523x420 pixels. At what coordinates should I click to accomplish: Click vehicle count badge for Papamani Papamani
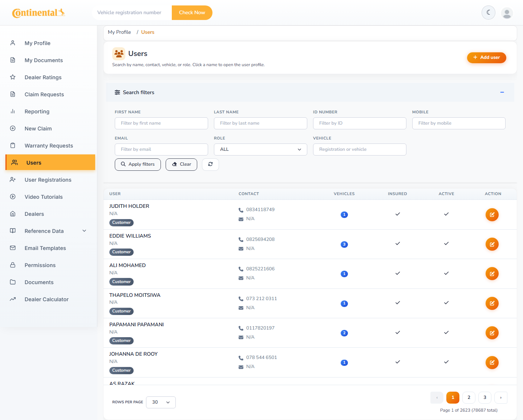click(344, 333)
